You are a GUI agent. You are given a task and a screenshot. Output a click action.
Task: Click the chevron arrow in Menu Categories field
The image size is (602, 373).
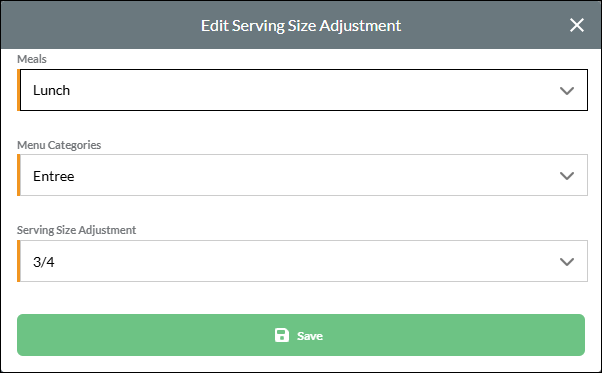[567, 176]
